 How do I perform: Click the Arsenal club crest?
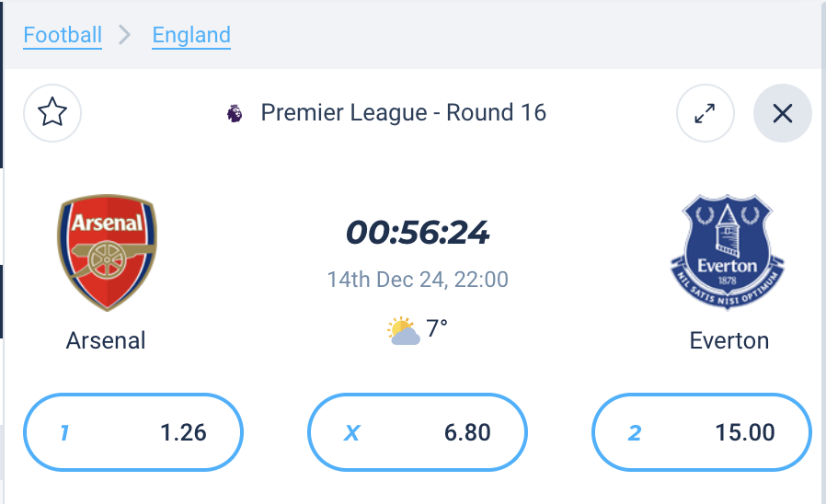tap(107, 252)
